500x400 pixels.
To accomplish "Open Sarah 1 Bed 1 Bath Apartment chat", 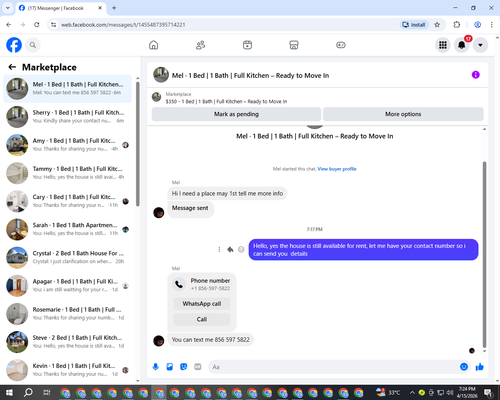I will click(67, 229).
